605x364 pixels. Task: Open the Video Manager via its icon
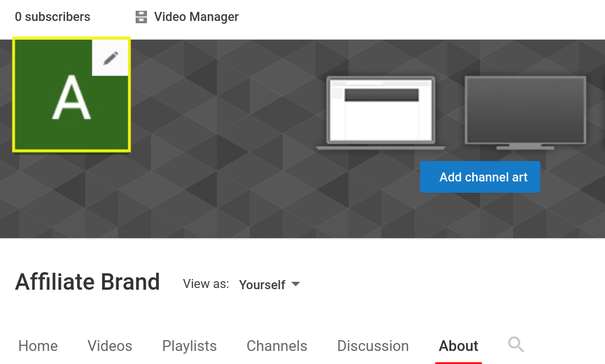click(x=140, y=16)
